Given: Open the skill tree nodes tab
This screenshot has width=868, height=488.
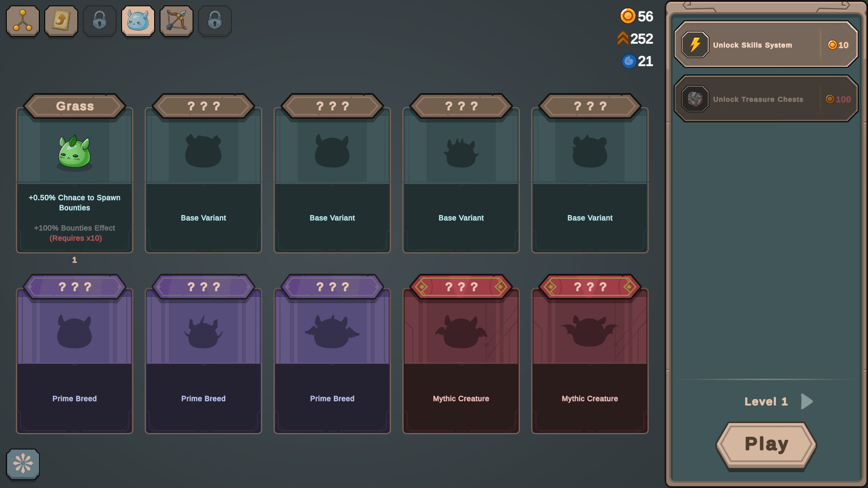Looking at the screenshot, I should [23, 21].
